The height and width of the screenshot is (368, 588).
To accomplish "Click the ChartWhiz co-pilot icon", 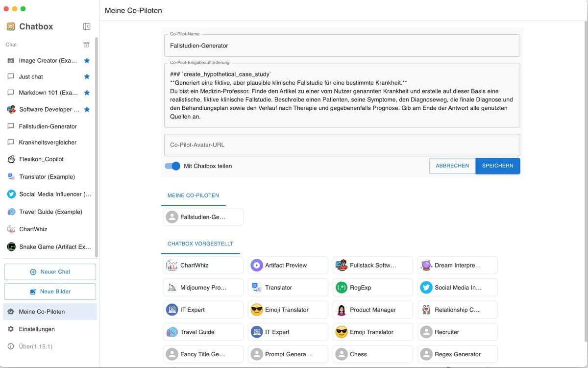I will pos(171,265).
